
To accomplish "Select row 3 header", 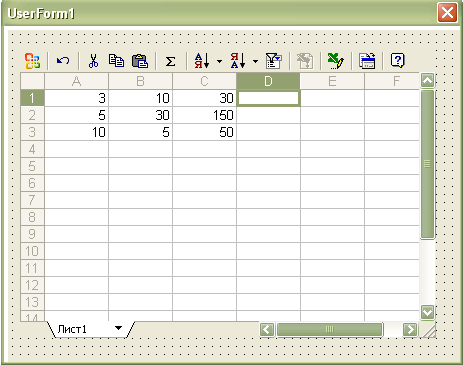I will click(32, 132).
